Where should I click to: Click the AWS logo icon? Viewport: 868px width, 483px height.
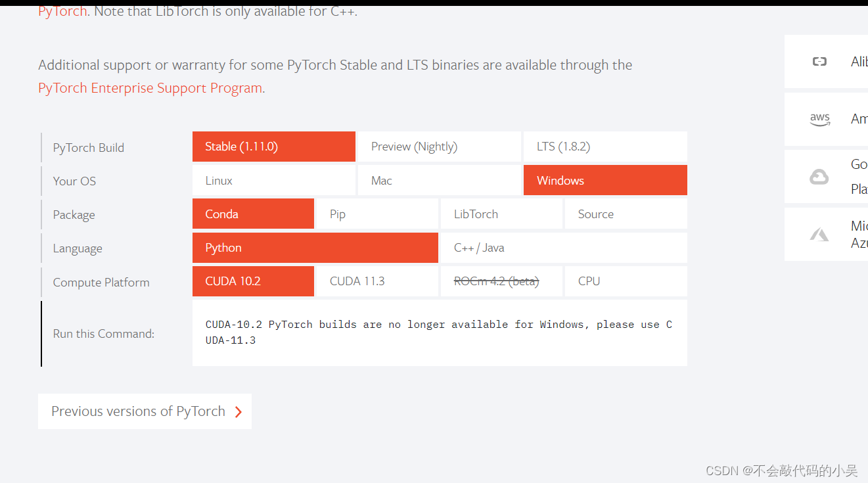pyautogui.click(x=819, y=119)
